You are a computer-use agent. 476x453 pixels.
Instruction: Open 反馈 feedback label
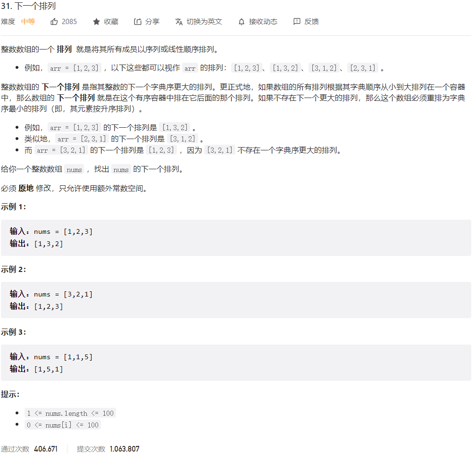click(x=311, y=22)
